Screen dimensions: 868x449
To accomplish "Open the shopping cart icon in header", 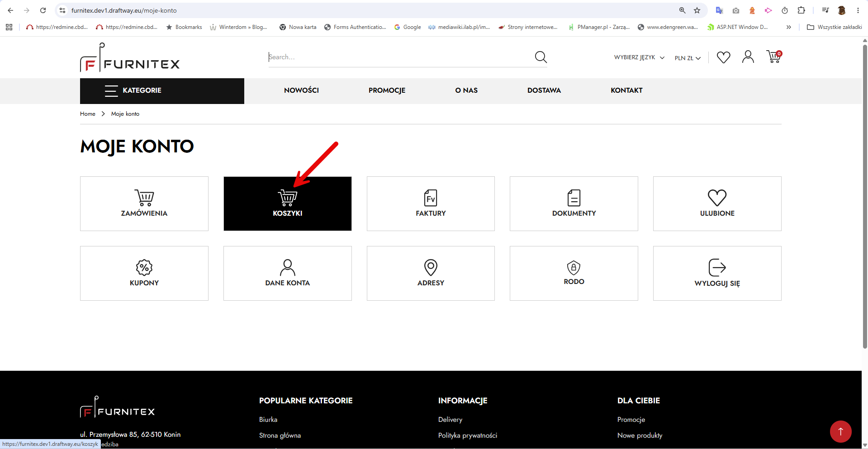I will click(x=774, y=57).
